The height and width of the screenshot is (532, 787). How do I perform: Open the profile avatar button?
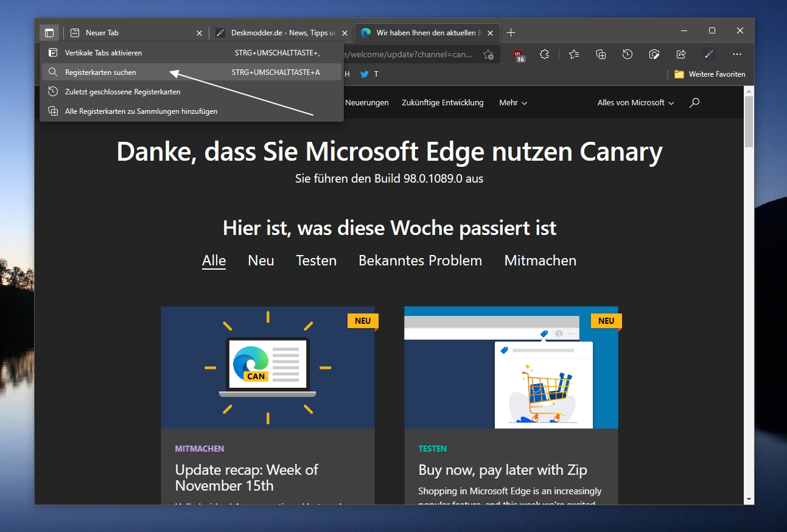point(708,54)
